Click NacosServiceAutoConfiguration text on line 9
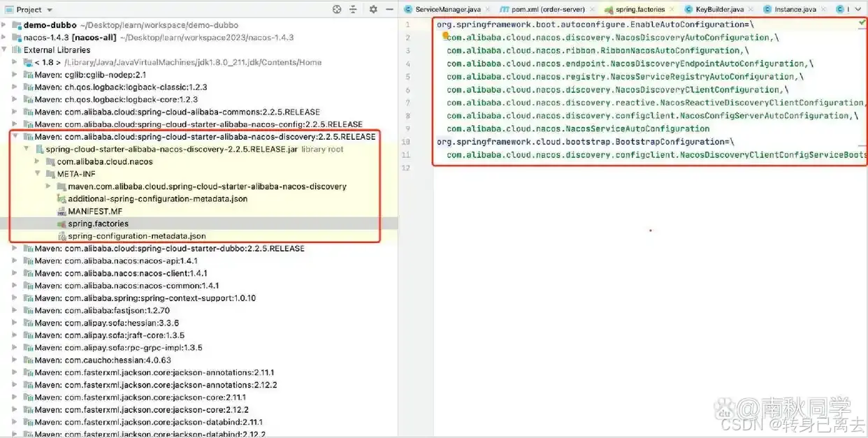868x438 pixels. (637, 129)
